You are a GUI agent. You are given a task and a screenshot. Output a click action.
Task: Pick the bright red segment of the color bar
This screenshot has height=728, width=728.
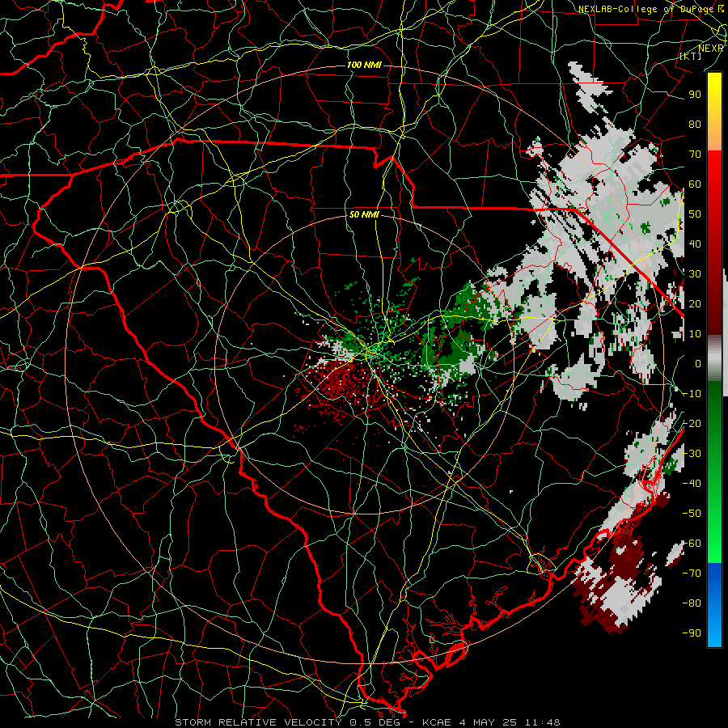714,170
